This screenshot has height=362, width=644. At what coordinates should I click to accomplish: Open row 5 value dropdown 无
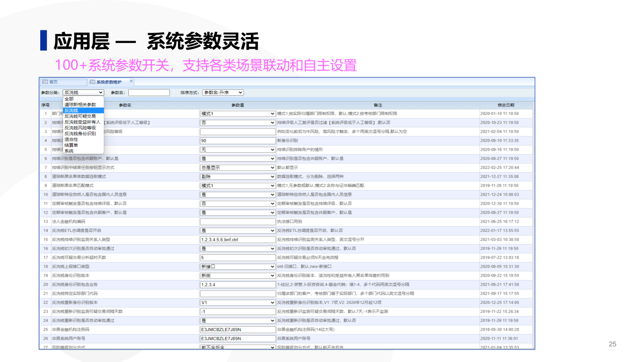(237, 150)
